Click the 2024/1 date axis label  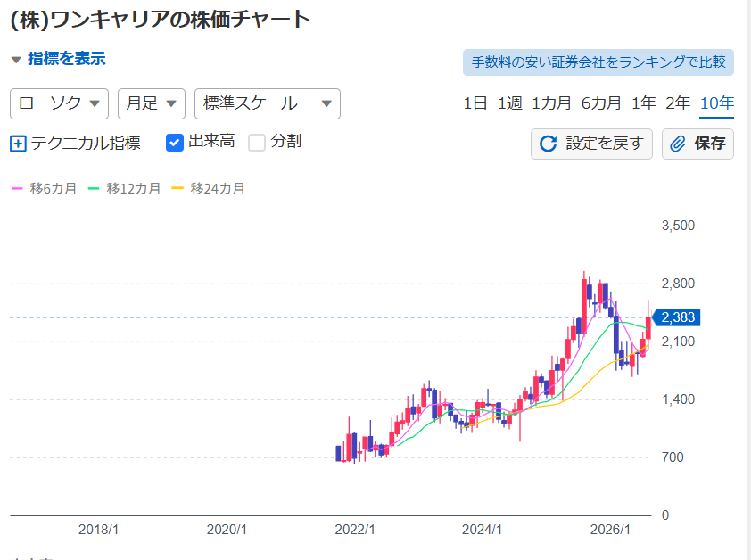482,530
